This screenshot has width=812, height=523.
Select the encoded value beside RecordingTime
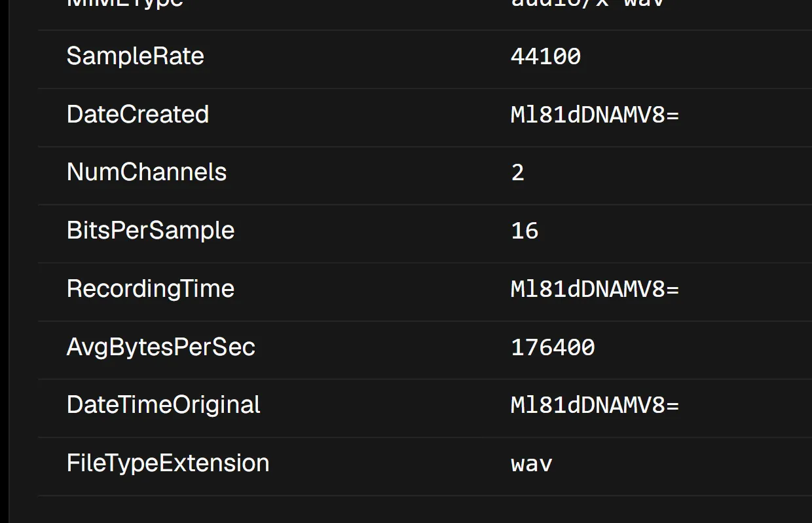(595, 289)
